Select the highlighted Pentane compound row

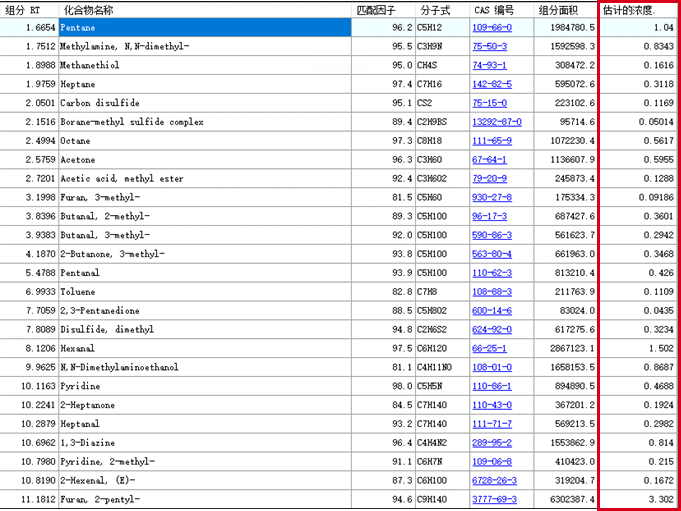205,27
